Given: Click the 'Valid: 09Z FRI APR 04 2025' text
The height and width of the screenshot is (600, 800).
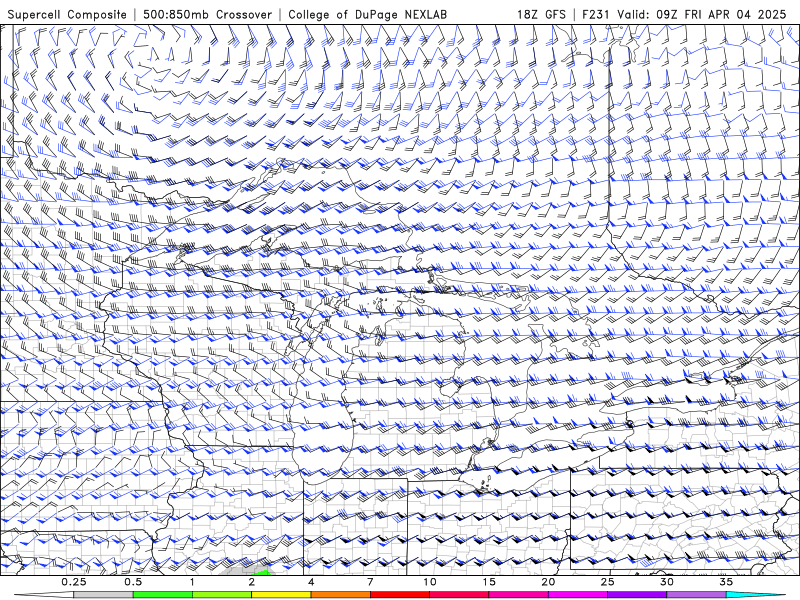Looking at the screenshot, I should coord(702,14).
